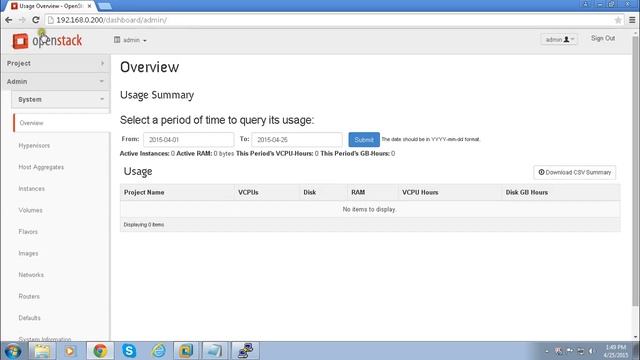Go back with browser back arrow

(x=9, y=20)
